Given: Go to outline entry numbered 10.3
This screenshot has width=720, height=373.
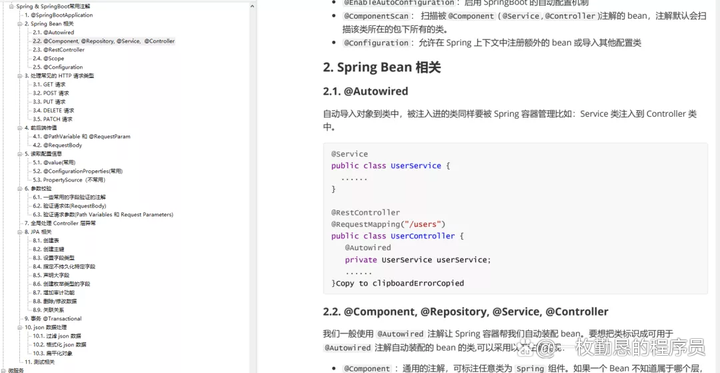Looking at the screenshot, I should (53, 353).
